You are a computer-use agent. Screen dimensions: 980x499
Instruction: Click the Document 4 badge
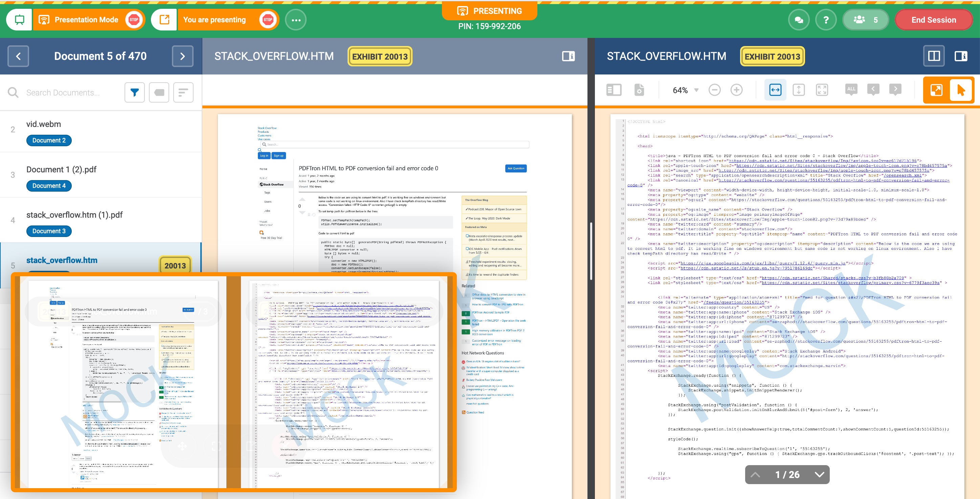tap(49, 186)
